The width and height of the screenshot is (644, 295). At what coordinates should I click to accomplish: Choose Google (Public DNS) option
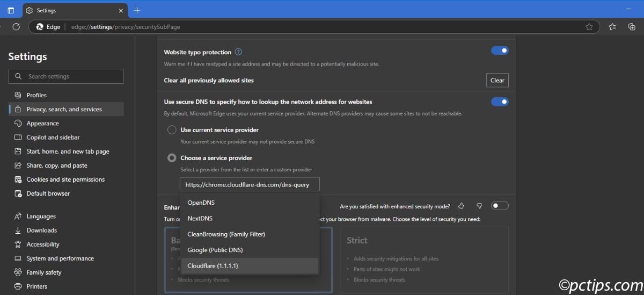point(250,250)
